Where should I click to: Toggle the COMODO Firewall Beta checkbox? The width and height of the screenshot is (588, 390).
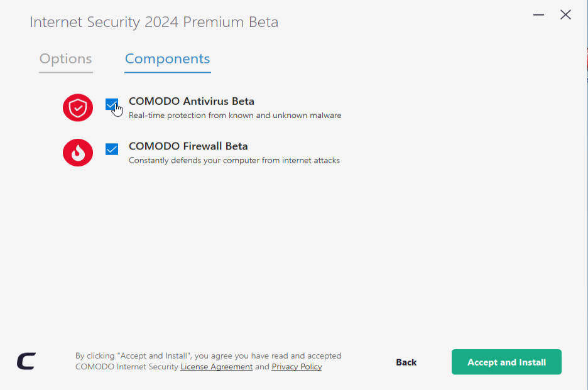point(112,149)
